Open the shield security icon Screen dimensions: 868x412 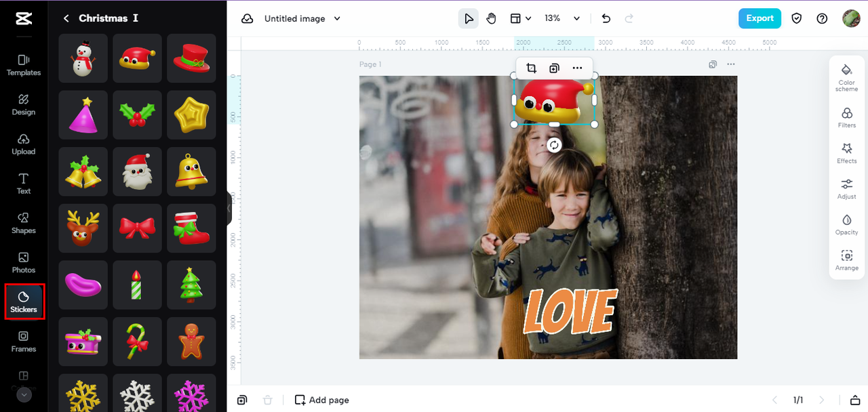[797, 18]
